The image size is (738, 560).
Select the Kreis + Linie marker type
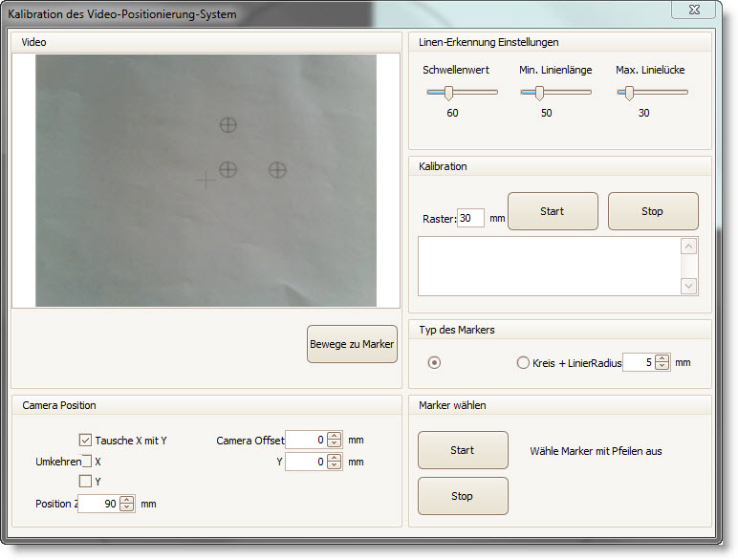(x=522, y=363)
